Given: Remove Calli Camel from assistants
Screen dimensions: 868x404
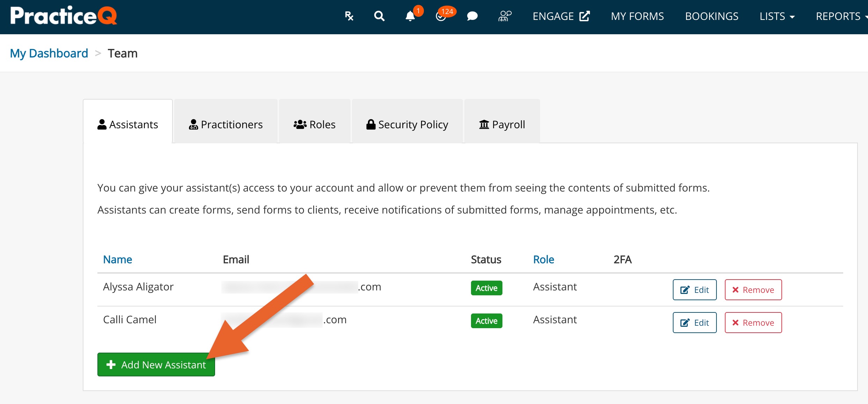Looking at the screenshot, I should (753, 323).
